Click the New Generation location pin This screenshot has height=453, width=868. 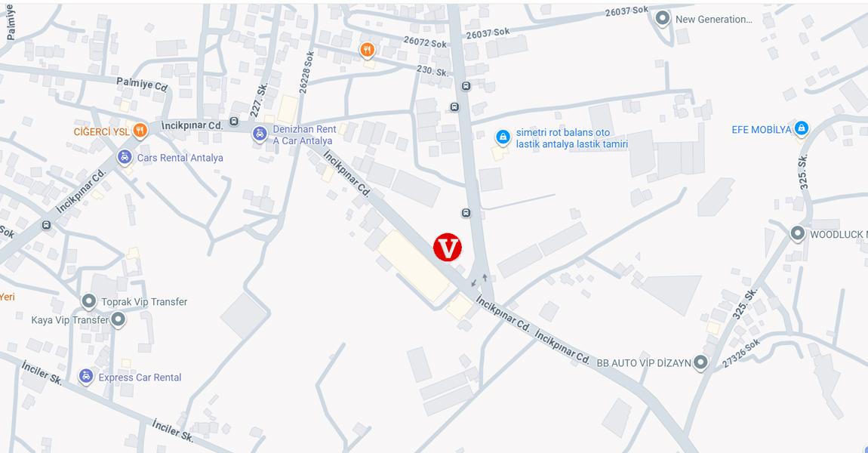(x=662, y=18)
